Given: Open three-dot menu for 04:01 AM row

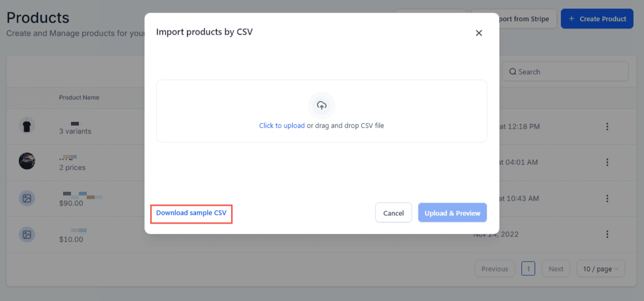Looking at the screenshot, I should click(607, 162).
